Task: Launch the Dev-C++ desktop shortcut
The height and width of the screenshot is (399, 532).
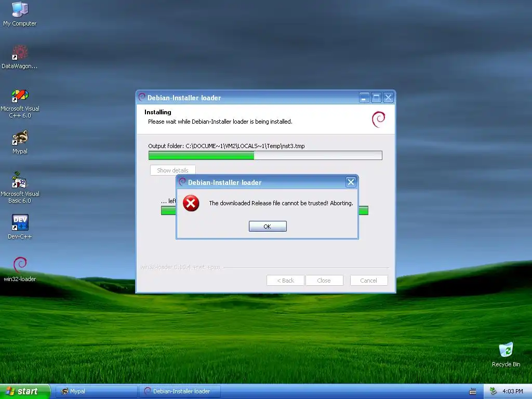Action: point(20,227)
